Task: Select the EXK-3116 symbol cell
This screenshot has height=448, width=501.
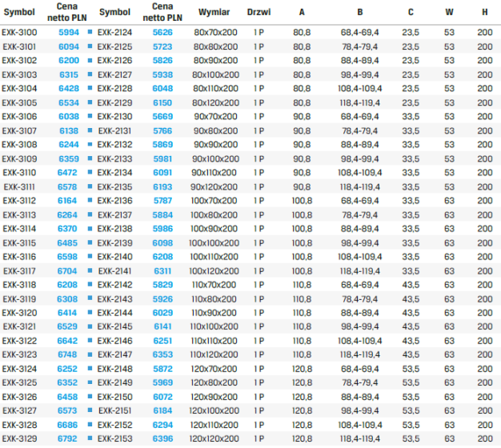Action: coord(19,257)
